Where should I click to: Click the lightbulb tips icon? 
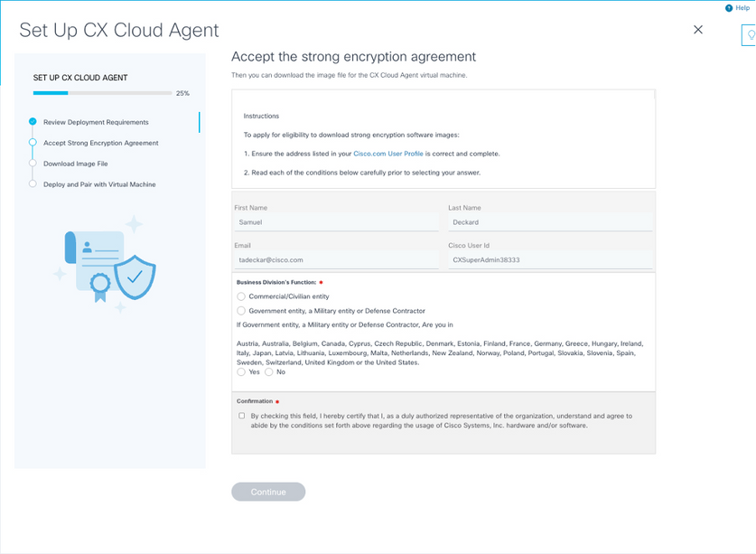[x=751, y=35]
